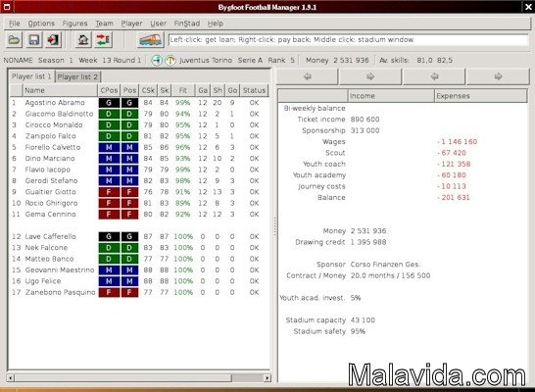
Task: Click the Status column header
Action: point(254,90)
